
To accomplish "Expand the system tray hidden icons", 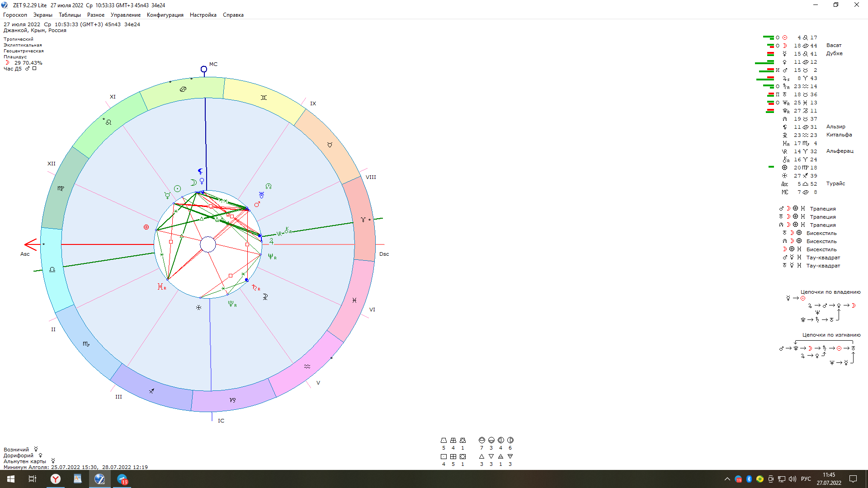I will coord(727,479).
